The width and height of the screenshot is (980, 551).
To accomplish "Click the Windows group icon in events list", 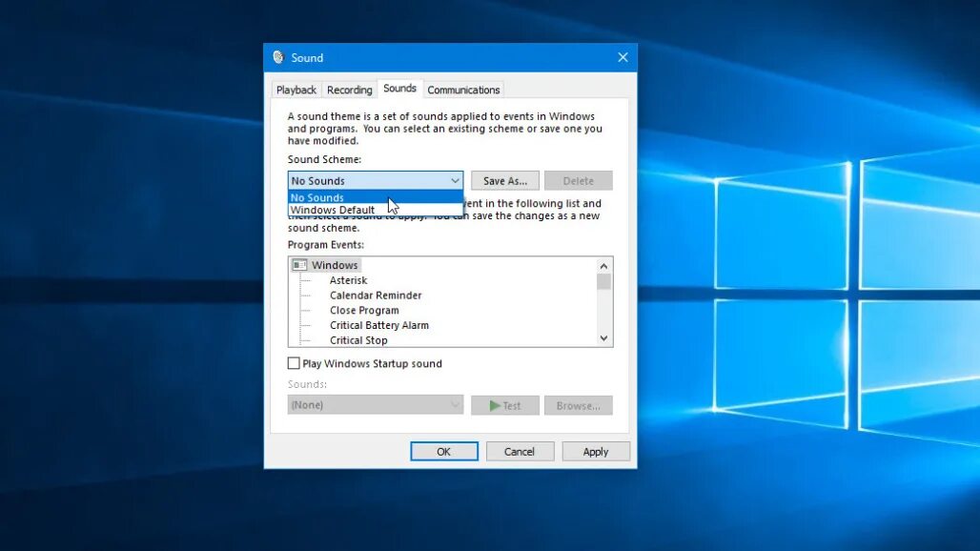I will (300, 265).
